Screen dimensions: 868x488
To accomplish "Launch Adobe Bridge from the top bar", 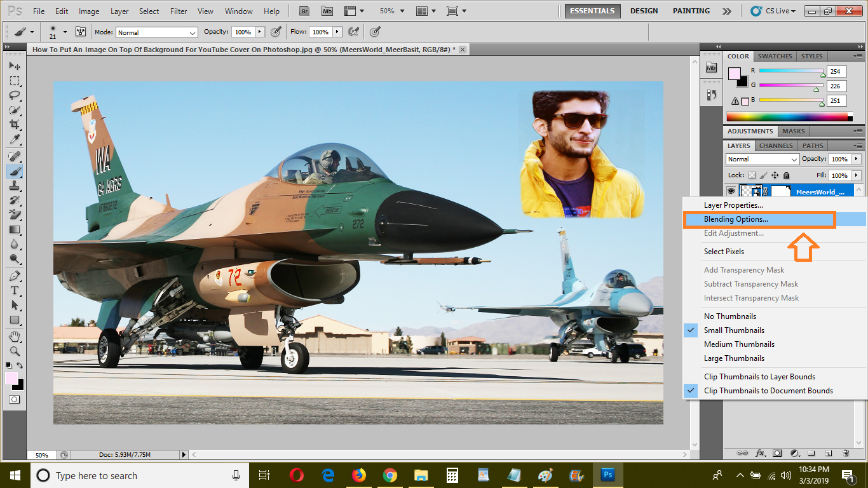I will [304, 11].
